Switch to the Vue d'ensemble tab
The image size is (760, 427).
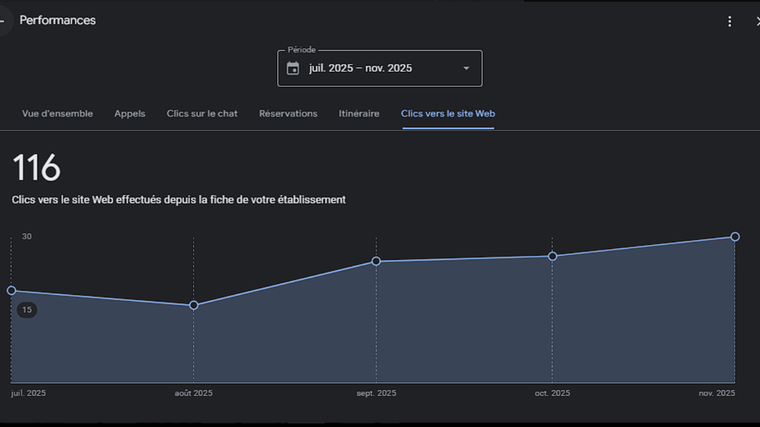tap(58, 114)
